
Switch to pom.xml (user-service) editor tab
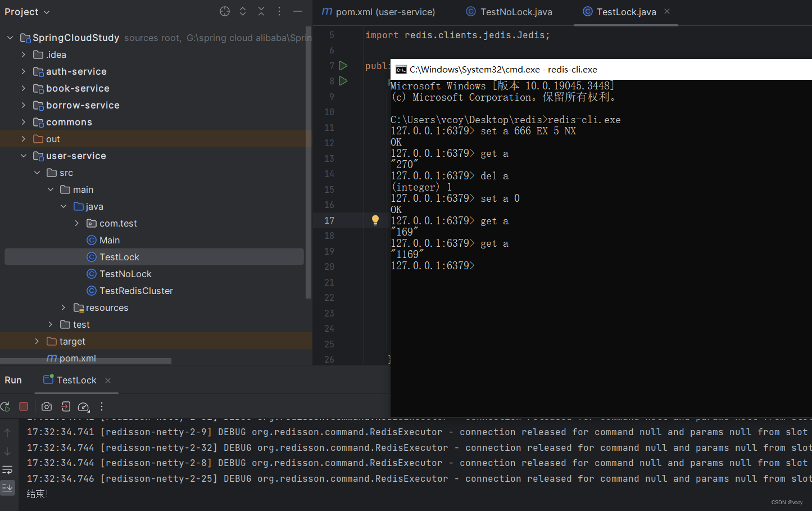379,12
